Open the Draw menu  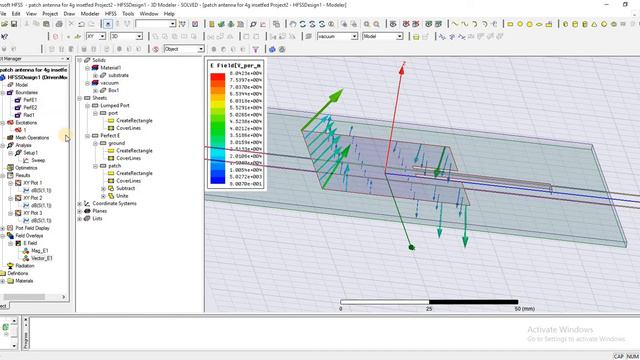tap(69, 14)
